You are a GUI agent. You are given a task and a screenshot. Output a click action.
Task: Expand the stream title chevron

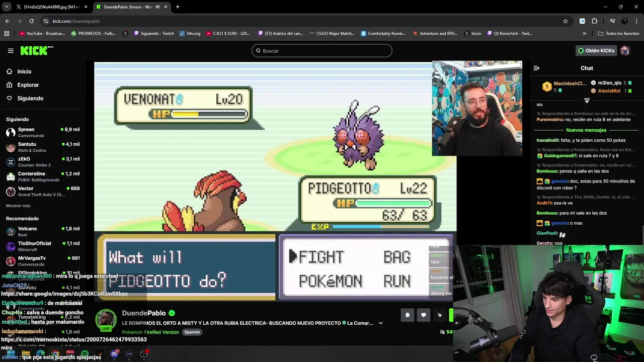[x=380, y=323]
